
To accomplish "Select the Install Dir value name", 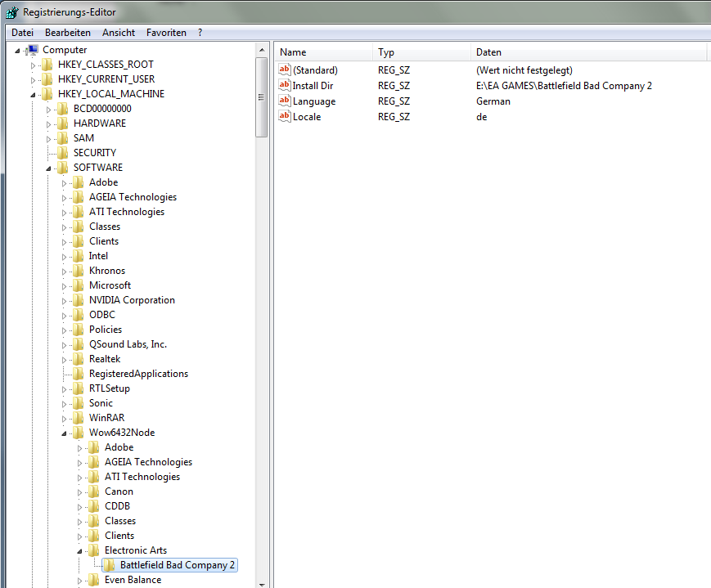I will coord(313,86).
